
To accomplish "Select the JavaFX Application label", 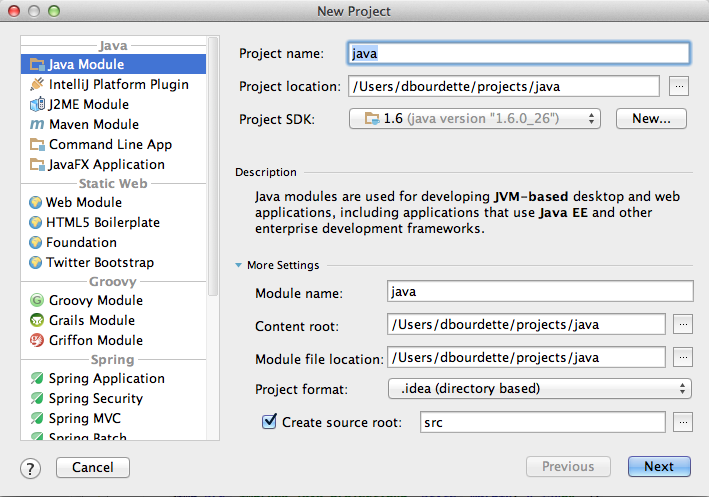I will pyautogui.click(x=107, y=164).
